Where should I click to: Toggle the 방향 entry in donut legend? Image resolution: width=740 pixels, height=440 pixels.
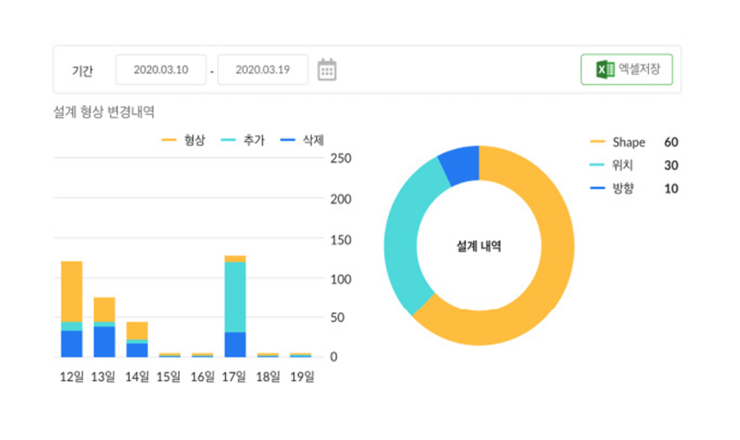point(624,189)
